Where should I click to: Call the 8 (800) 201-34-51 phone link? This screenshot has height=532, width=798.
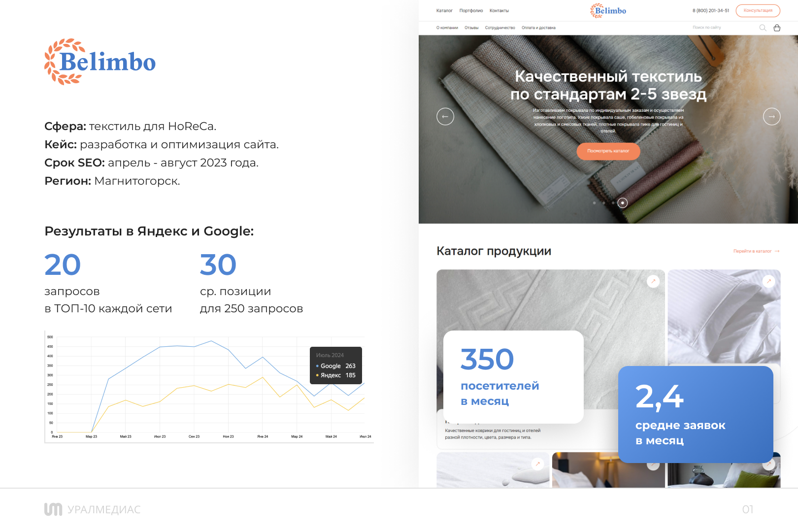pos(710,11)
